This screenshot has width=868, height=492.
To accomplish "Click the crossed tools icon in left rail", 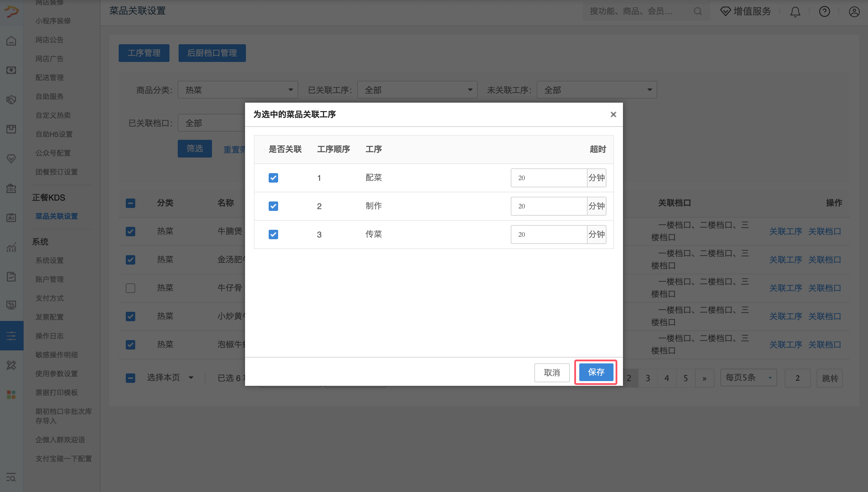I will [11, 365].
